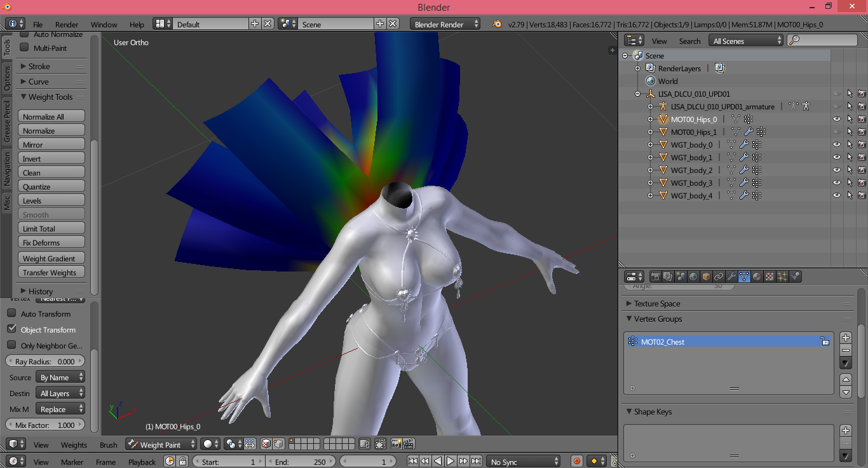The width and height of the screenshot is (868, 468).
Task: Open the Mix Mode Replace dropdown
Action: pyautogui.click(x=60, y=409)
